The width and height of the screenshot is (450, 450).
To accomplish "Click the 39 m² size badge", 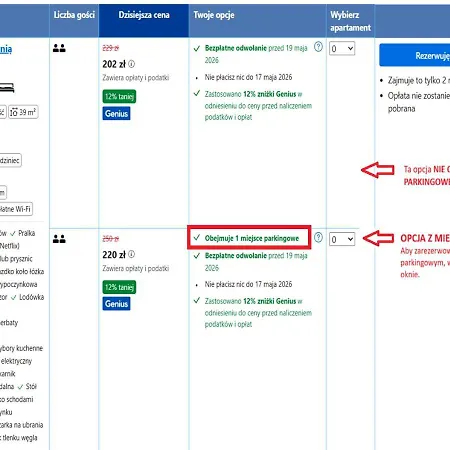I will point(23,112).
